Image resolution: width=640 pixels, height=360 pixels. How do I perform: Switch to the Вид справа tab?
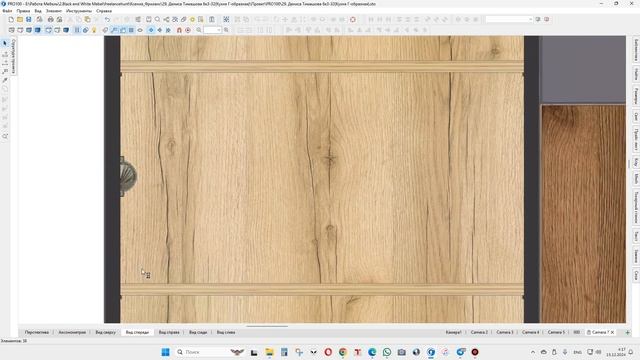(169, 333)
